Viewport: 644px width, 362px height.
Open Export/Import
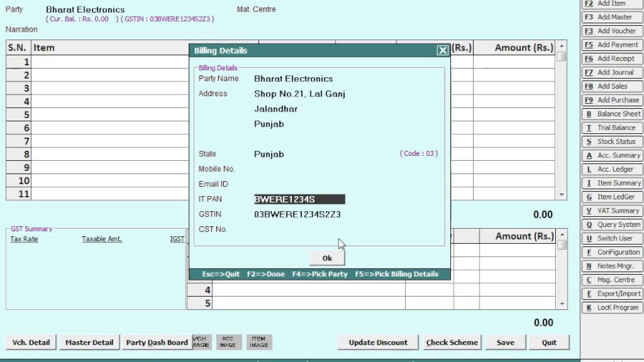pos(612,293)
